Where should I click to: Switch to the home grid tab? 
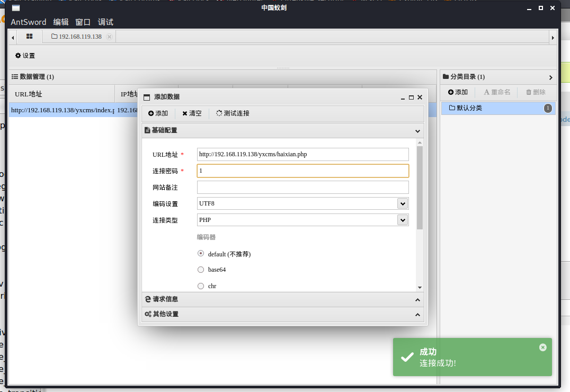[x=30, y=37]
